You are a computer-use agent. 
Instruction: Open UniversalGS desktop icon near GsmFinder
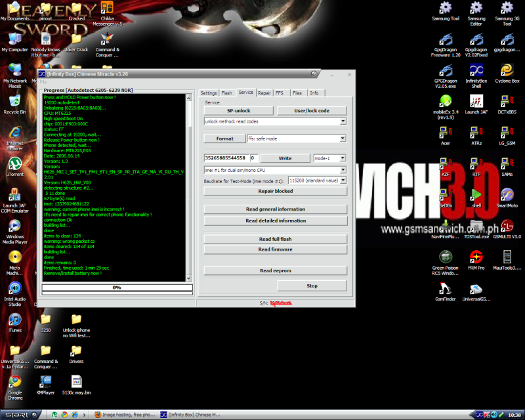pyautogui.click(x=476, y=291)
